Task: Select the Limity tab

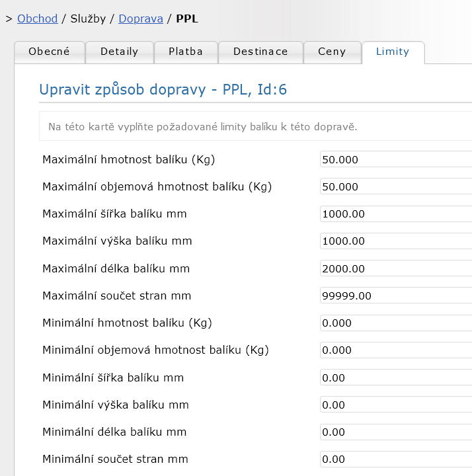Action: (393, 52)
